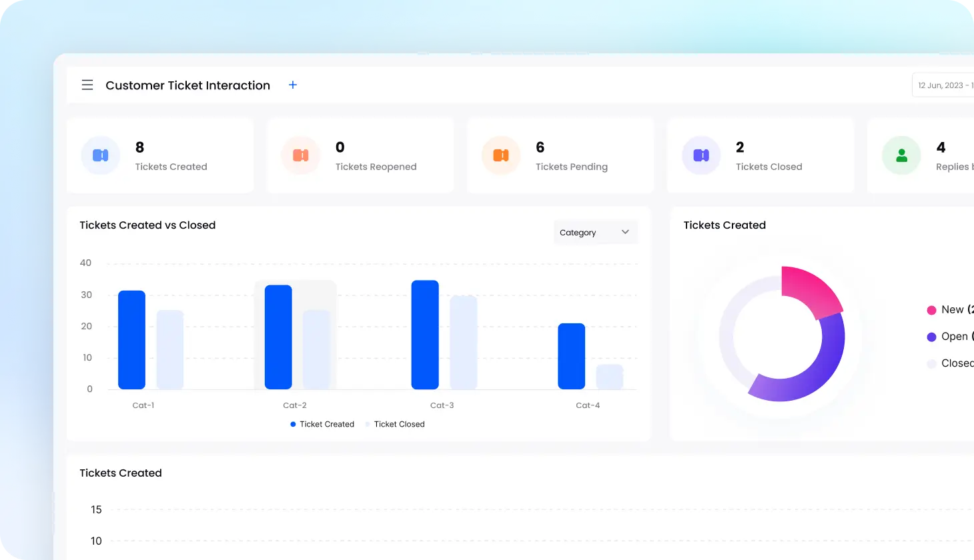Click the Cat-4 blue Ticket Created bar

point(572,357)
